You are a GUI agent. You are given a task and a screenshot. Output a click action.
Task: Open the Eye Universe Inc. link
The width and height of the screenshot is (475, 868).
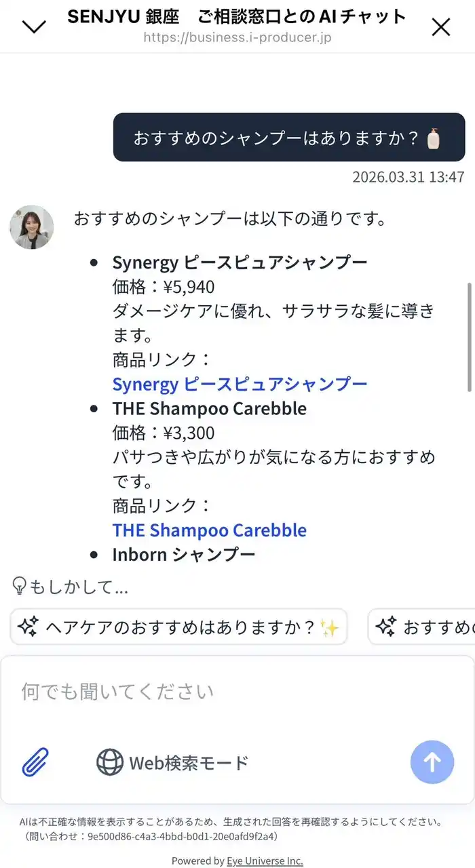[x=265, y=861]
